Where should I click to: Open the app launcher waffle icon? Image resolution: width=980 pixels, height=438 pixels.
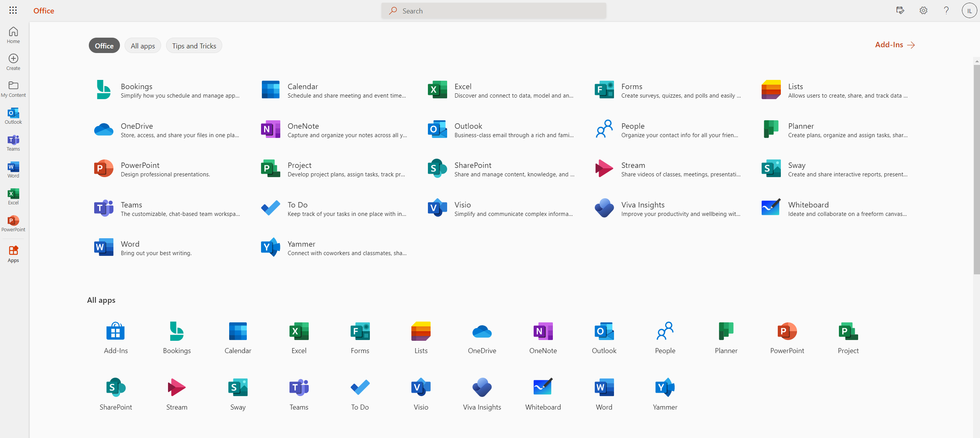click(13, 10)
